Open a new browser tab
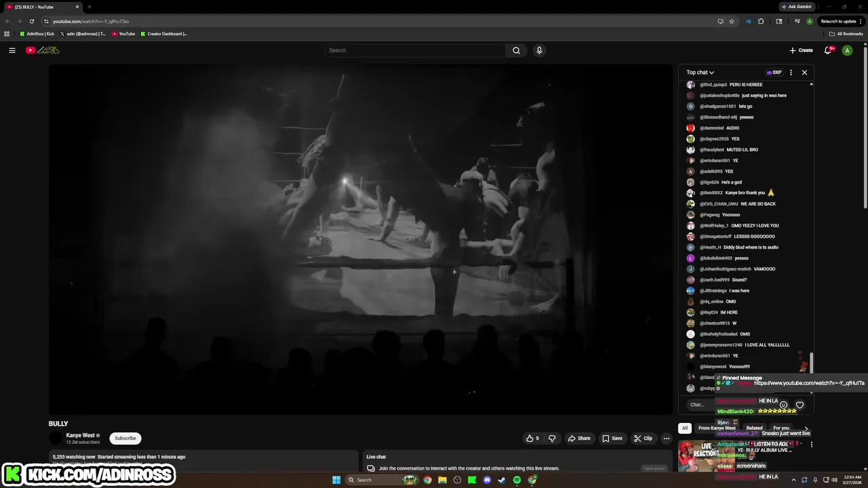868x488 pixels. tap(89, 7)
